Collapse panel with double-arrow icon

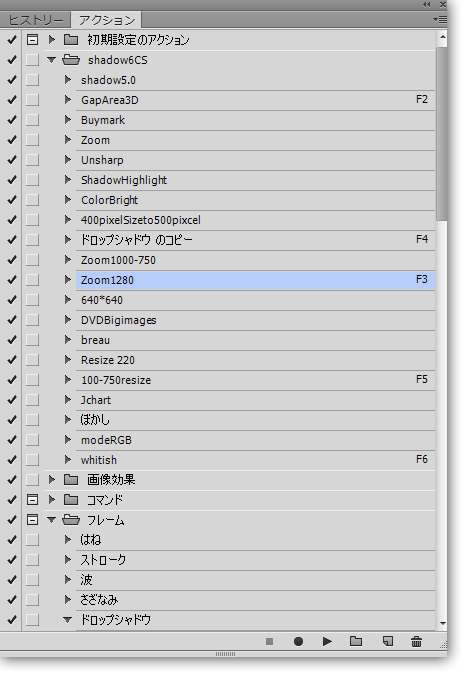click(427, 5)
